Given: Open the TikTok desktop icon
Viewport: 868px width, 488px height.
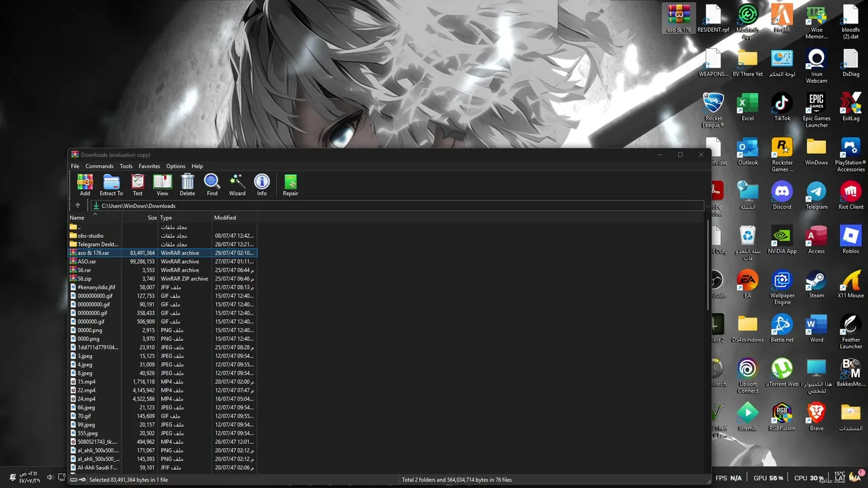Looking at the screenshot, I should click(782, 106).
